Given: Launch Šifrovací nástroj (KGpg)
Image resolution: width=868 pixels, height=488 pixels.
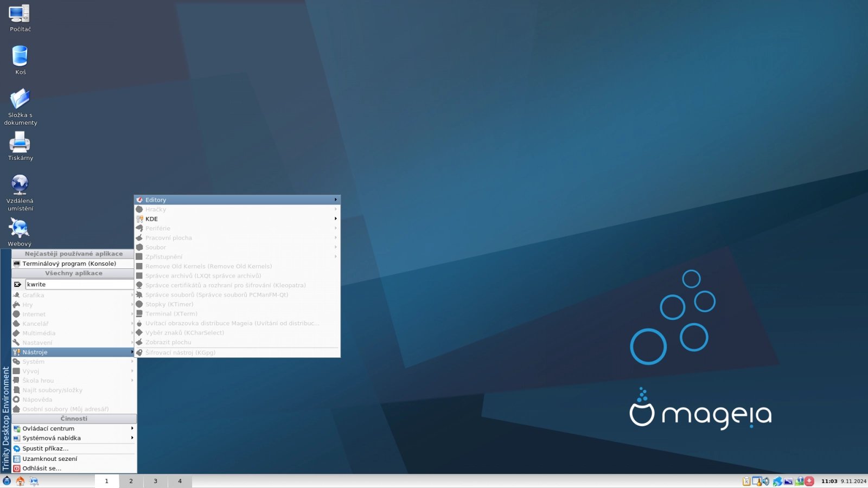Looking at the screenshot, I should tap(237, 352).
